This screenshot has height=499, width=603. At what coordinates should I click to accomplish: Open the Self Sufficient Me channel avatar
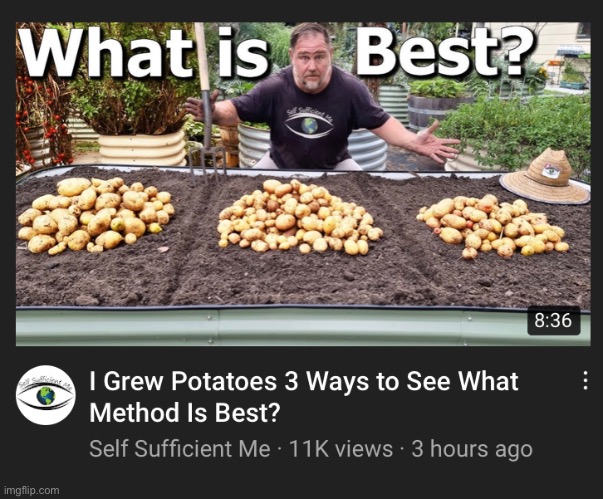pos(46,395)
